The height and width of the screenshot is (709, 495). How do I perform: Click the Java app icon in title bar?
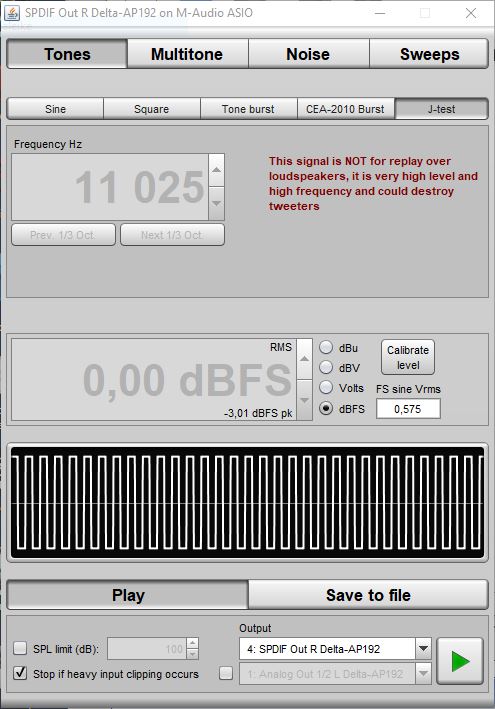pos(12,13)
